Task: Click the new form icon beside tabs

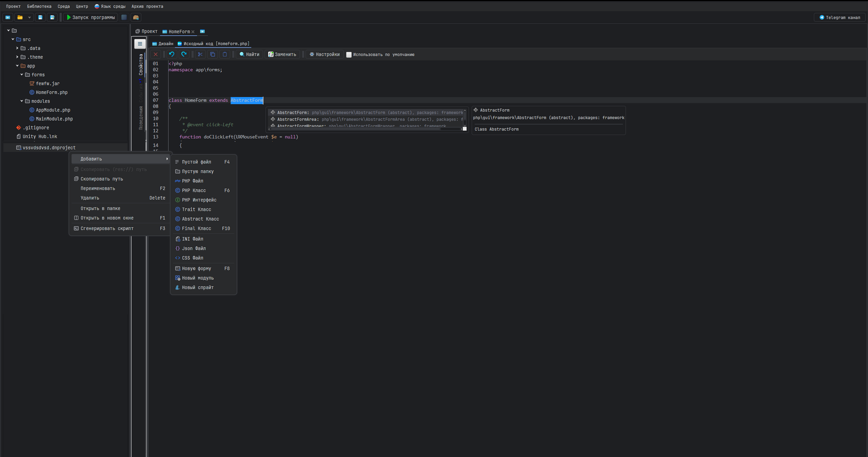Action: (x=202, y=31)
